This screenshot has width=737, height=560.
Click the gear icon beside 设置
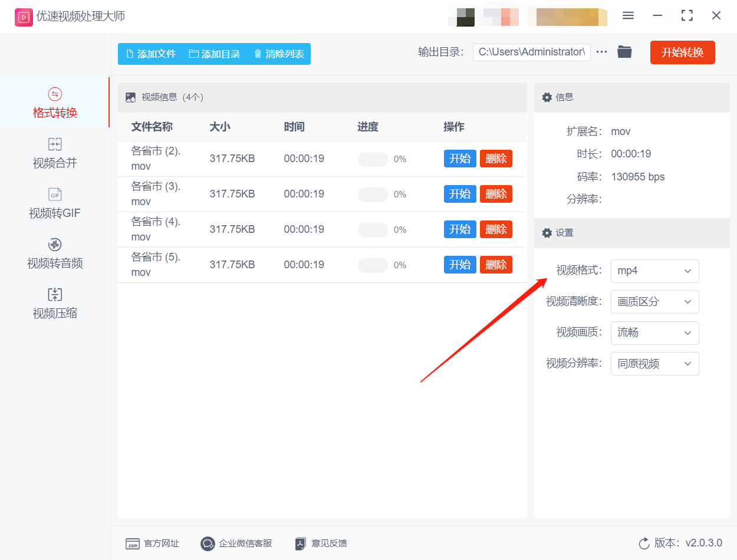tap(547, 233)
